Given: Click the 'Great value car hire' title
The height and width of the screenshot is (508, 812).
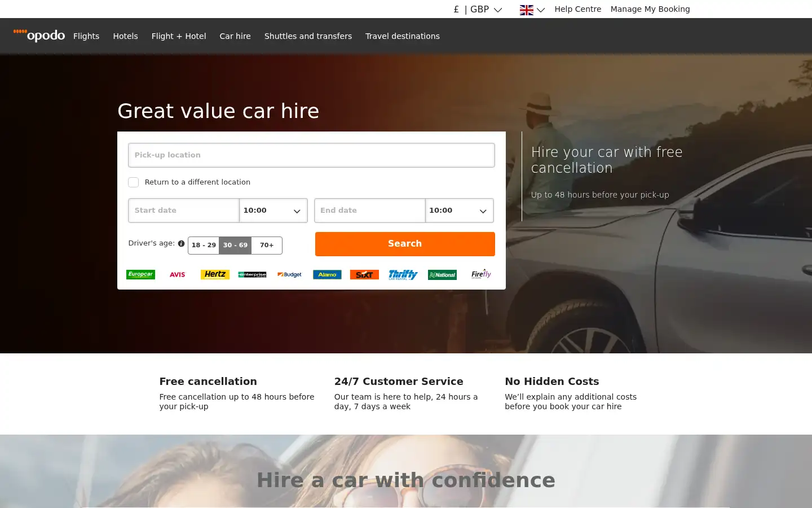Looking at the screenshot, I should (x=218, y=111).
